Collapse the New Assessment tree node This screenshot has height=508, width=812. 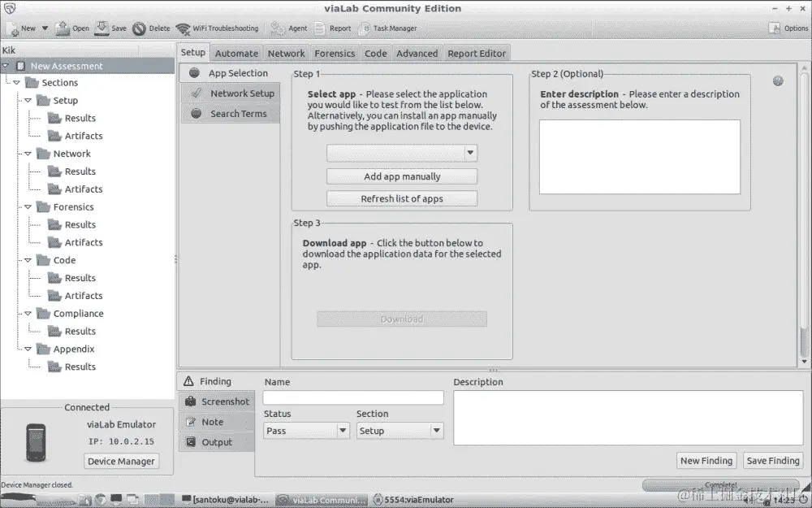tap(6, 66)
